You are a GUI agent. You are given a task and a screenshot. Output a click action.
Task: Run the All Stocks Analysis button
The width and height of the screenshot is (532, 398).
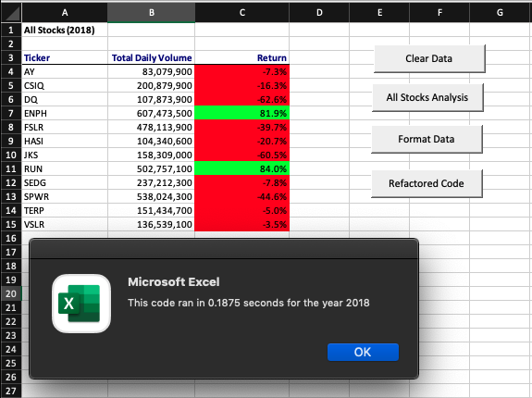427,97
